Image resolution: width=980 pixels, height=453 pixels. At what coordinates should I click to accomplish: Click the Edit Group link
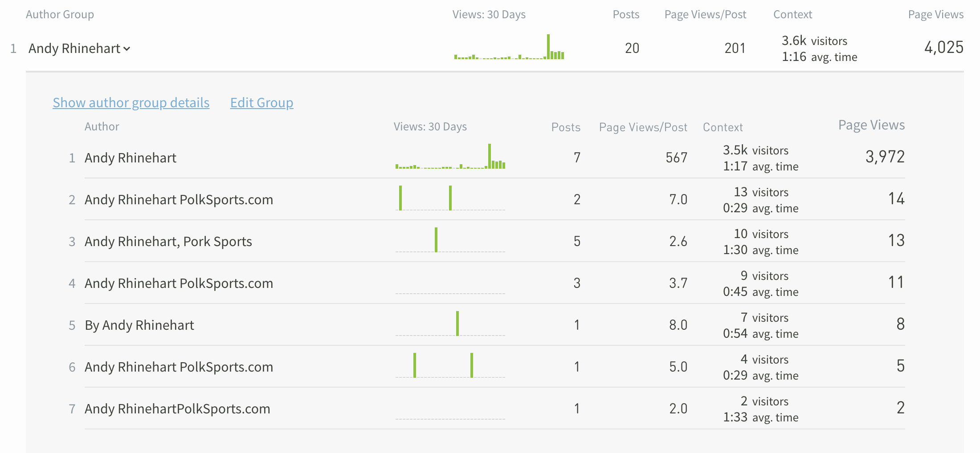[261, 103]
